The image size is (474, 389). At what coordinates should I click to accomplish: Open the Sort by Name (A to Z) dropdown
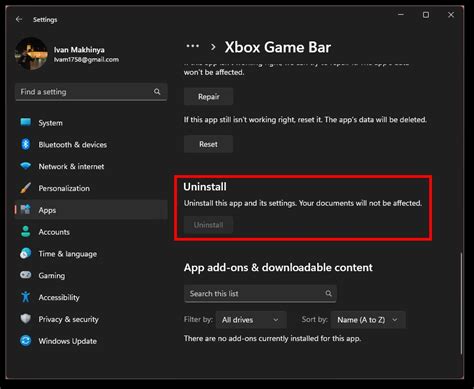(x=368, y=320)
